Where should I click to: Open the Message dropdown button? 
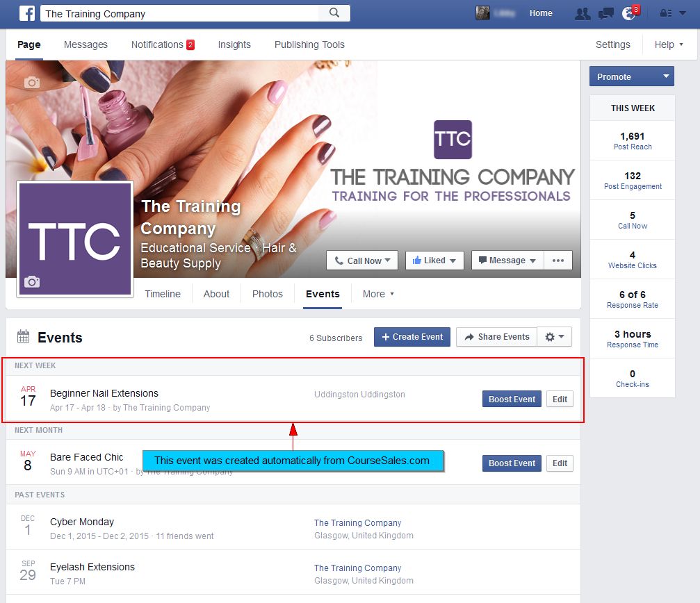507,261
